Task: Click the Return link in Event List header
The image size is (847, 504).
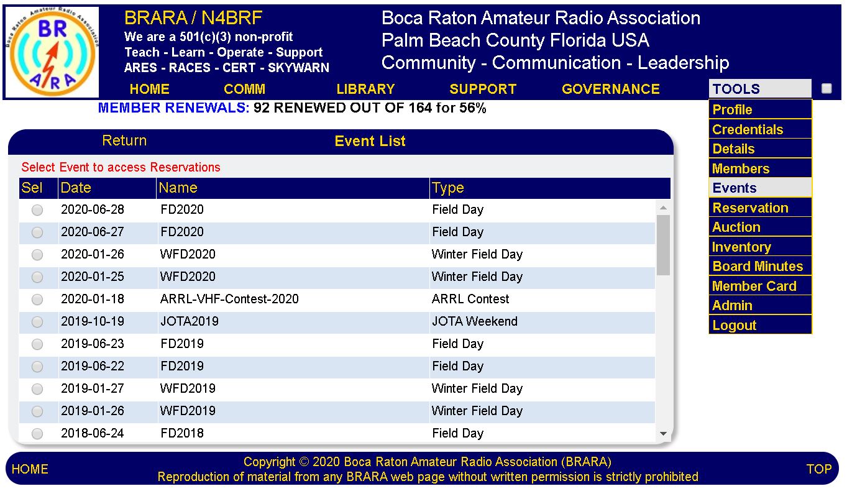Action: pyautogui.click(x=124, y=141)
